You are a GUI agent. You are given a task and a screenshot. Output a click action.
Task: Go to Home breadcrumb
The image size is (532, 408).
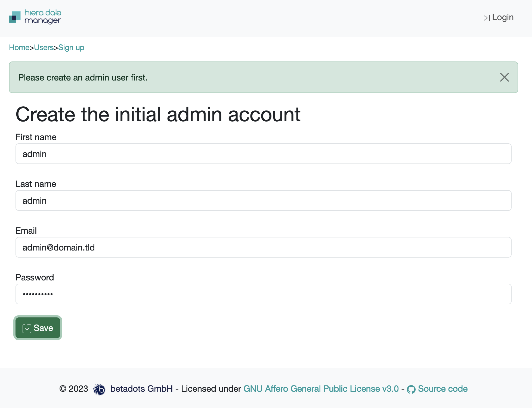(19, 47)
